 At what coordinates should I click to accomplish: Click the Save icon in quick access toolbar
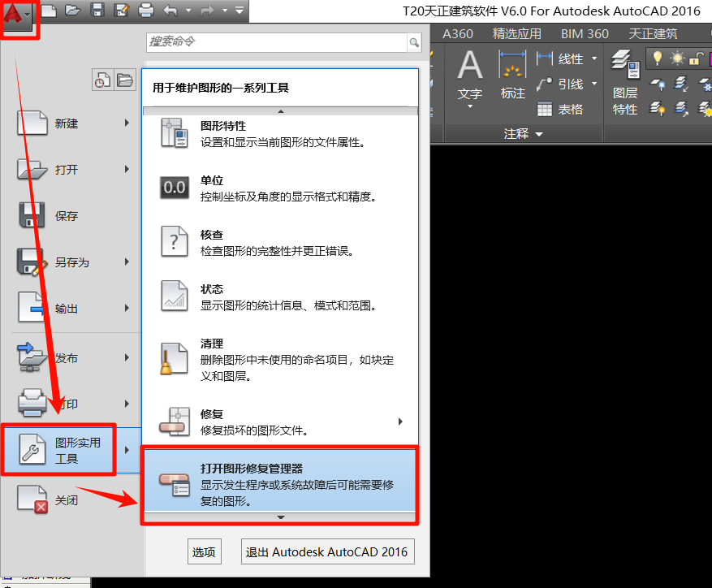click(x=97, y=11)
